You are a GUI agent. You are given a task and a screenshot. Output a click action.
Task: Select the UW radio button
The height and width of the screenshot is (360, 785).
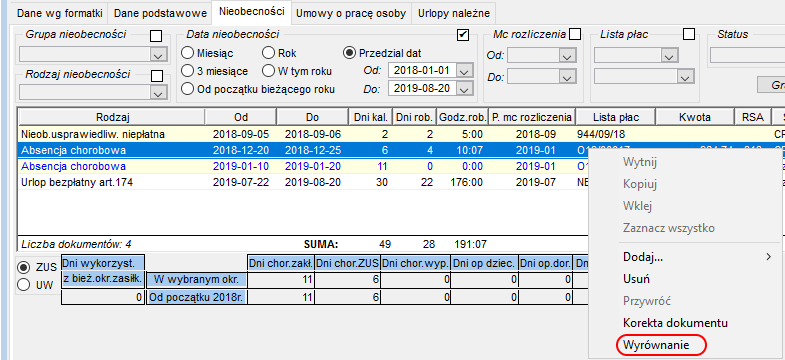click(x=24, y=285)
